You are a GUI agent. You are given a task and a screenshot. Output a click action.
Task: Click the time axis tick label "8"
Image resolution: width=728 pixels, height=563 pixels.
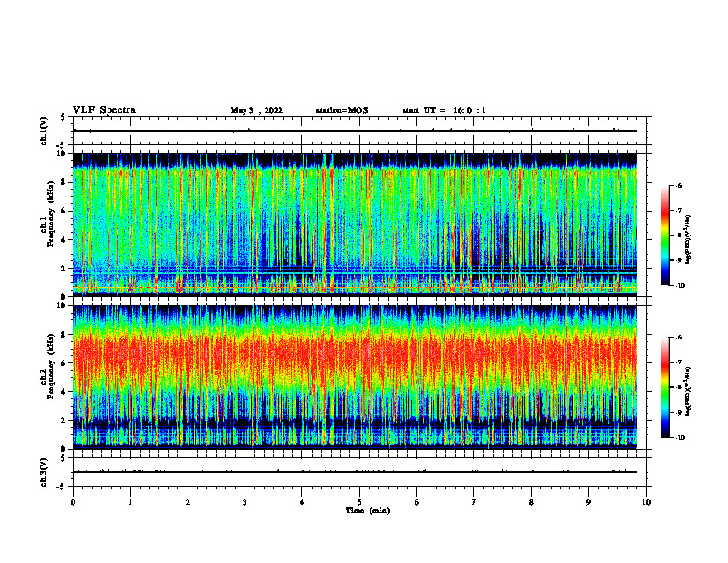pyautogui.click(x=531, y=502)
